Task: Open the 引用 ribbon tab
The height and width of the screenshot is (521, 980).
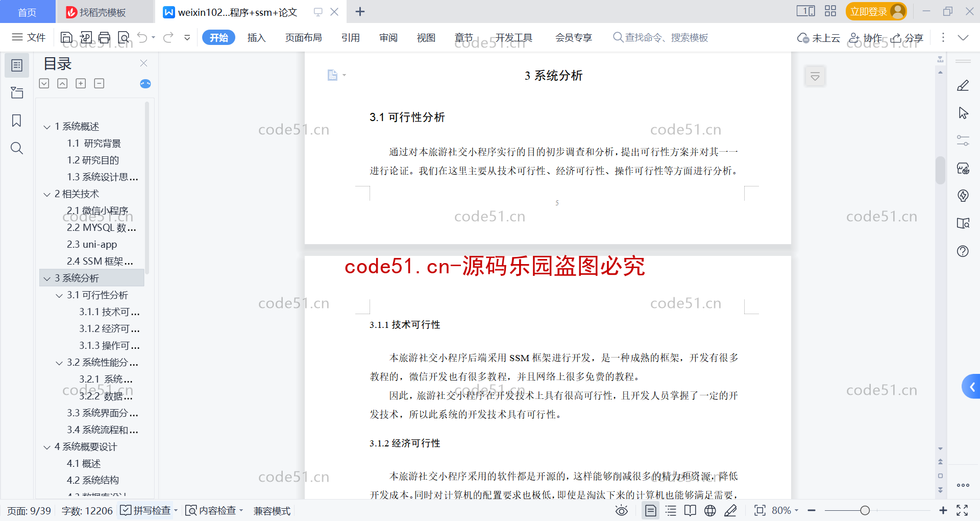Action: [351, 37]
